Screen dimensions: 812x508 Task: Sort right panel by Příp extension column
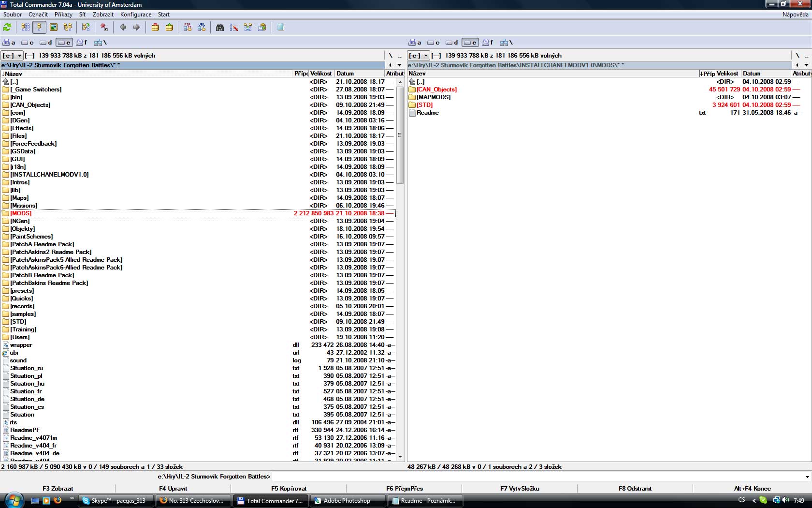coord(707,74)
